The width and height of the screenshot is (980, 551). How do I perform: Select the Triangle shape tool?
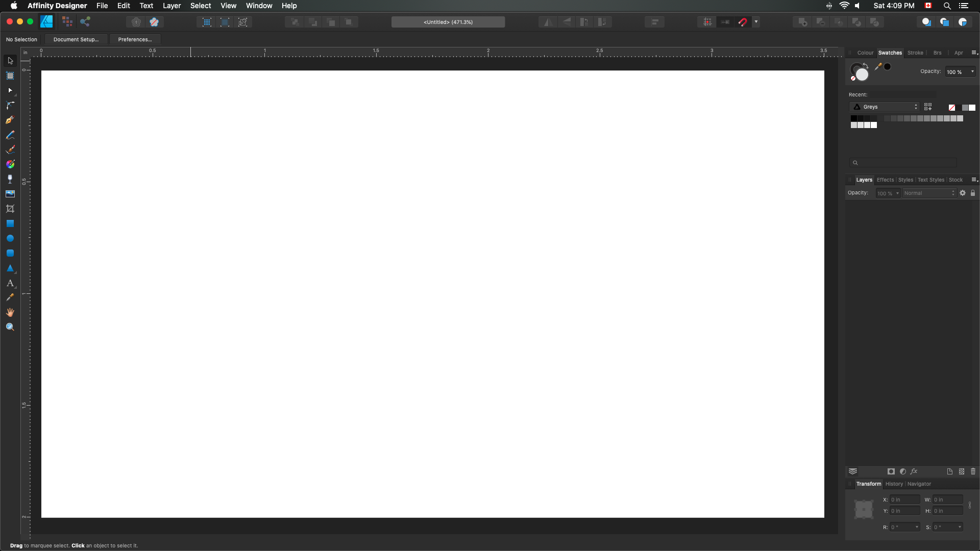tap(10, 268)
